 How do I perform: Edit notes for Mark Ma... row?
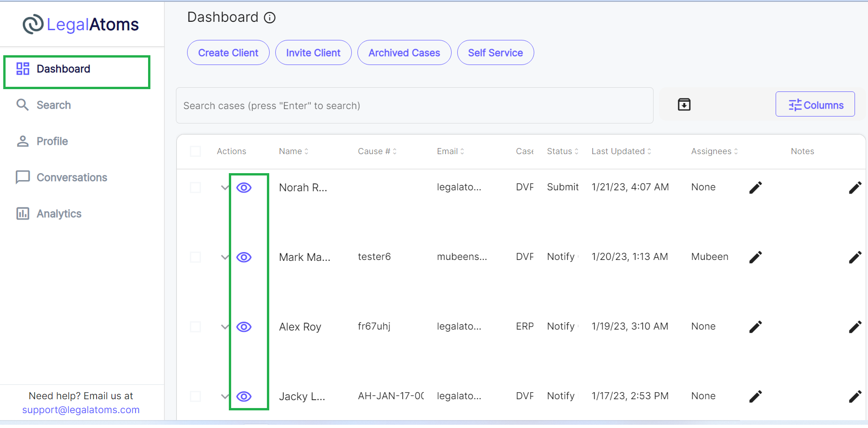855,257
